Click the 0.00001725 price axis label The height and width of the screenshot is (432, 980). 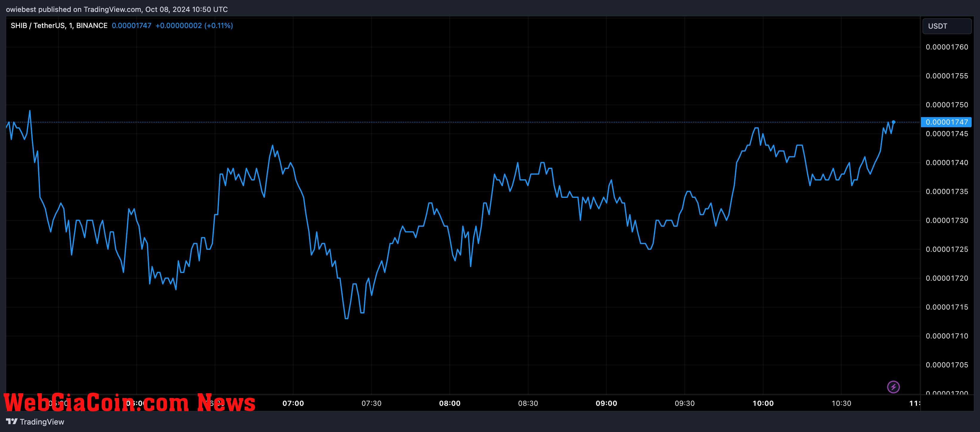pos(947,249)
